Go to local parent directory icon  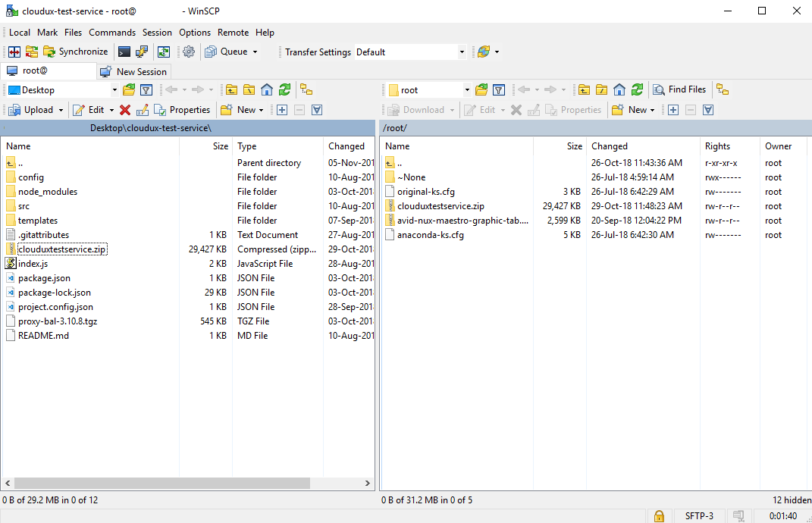(231, 90)
